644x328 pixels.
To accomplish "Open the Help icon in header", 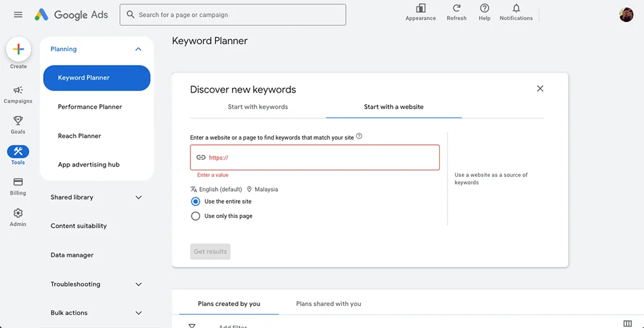I will point(484,8).
